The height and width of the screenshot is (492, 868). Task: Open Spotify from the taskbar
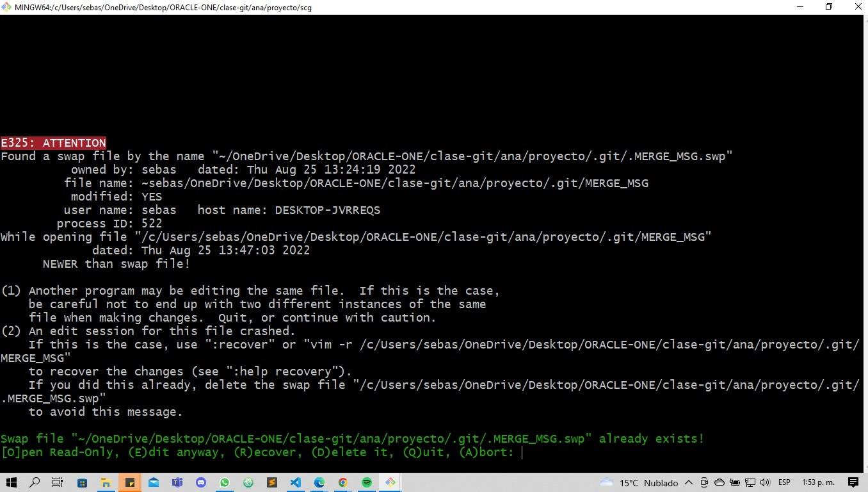[367, 482]
